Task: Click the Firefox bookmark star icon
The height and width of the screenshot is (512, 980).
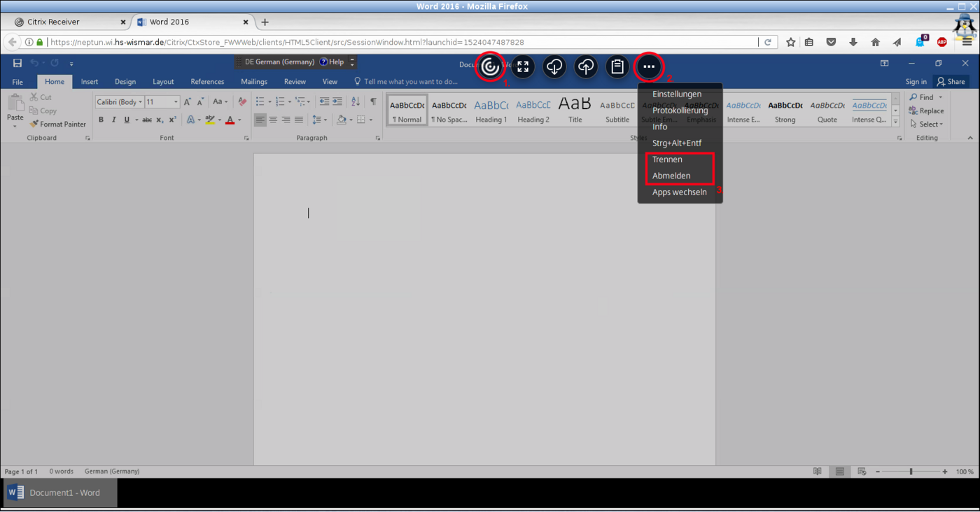Action: [x=790, y=42]
